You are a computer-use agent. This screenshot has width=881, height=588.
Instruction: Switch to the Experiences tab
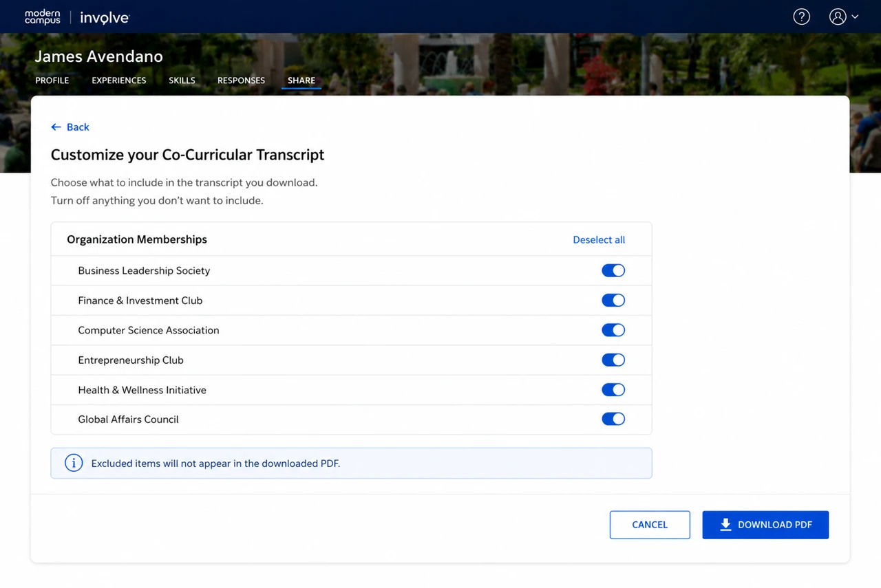click(x=119, y=80)
